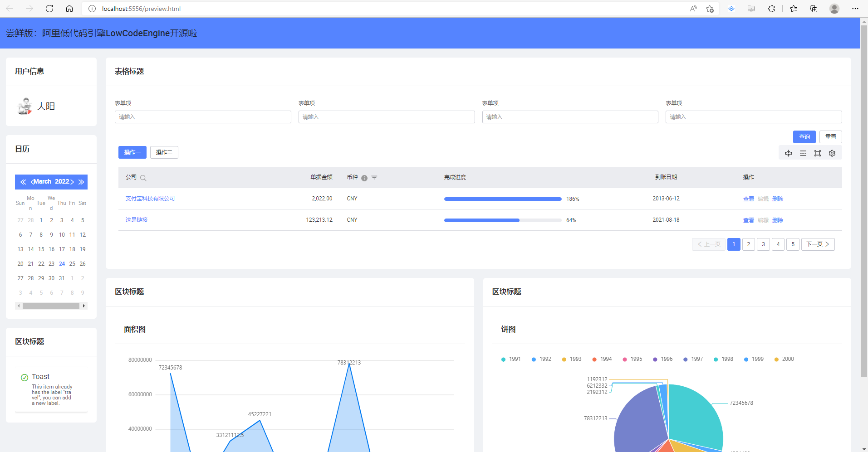Click 查看 in 支付宝科技有限公司 row
The image size is (868, 452).
(749, 199)
